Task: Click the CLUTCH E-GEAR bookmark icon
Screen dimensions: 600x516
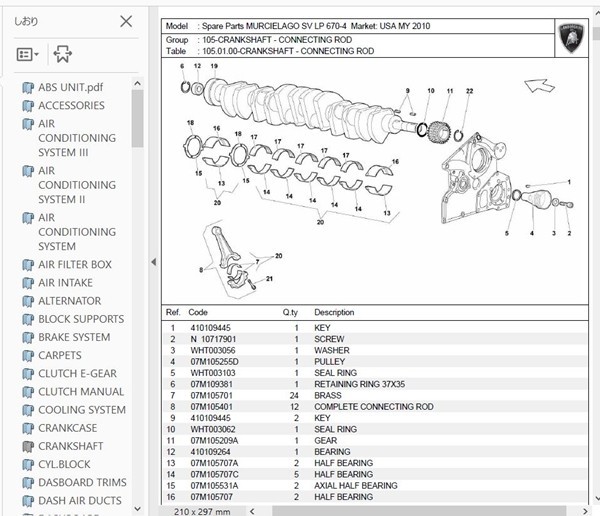Action: pos(28,374)
